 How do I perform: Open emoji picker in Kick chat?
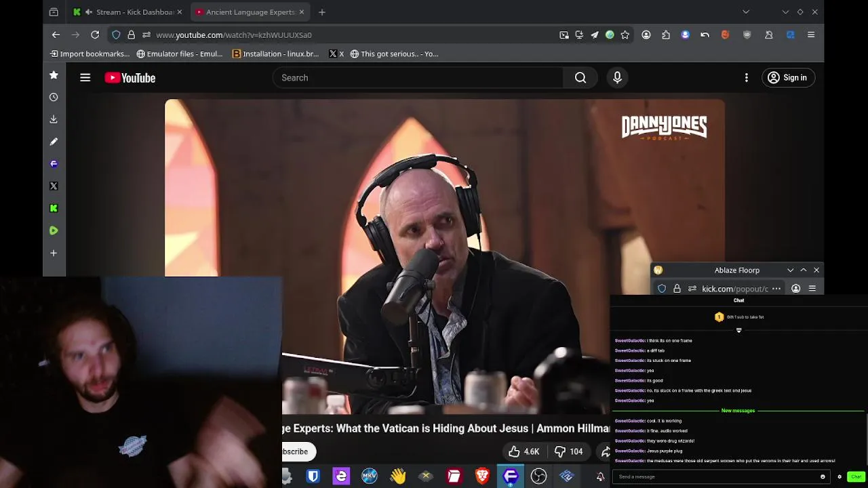click(x=823, y=476)
